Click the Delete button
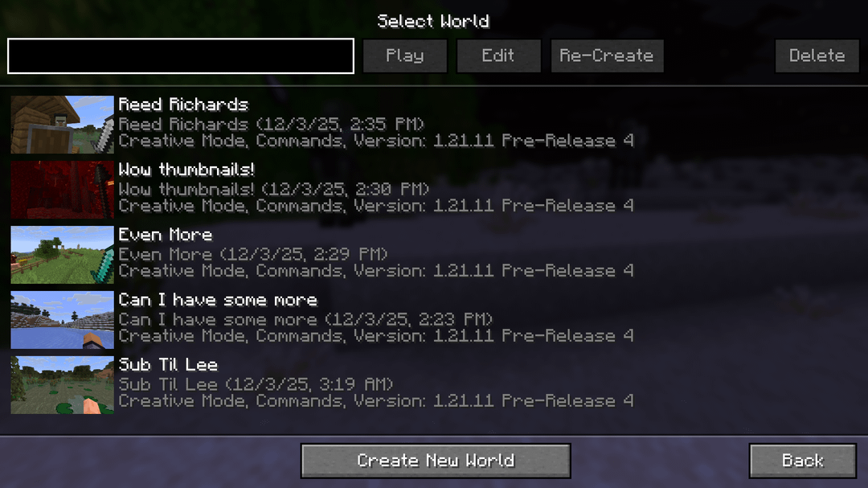The width and height of the screenshot is (868, 488). (817, 55)
